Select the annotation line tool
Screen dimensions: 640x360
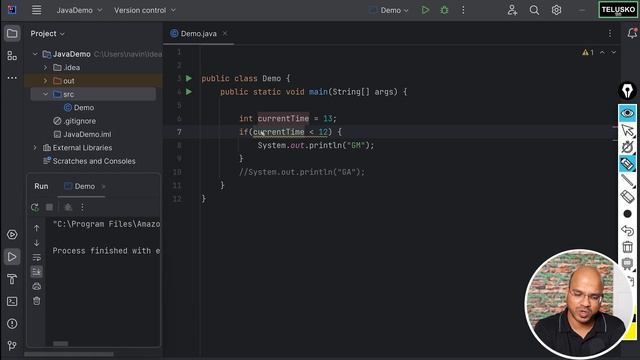[627, 180]
